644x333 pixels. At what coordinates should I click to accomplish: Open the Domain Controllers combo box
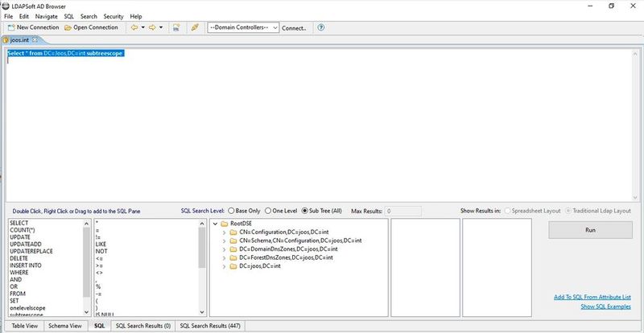point(243,27)
